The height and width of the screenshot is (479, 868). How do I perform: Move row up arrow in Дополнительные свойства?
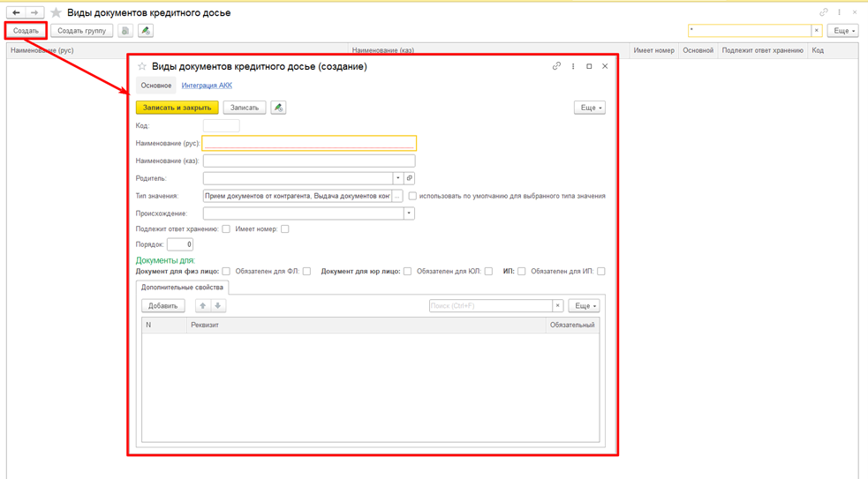click(202, 306)
